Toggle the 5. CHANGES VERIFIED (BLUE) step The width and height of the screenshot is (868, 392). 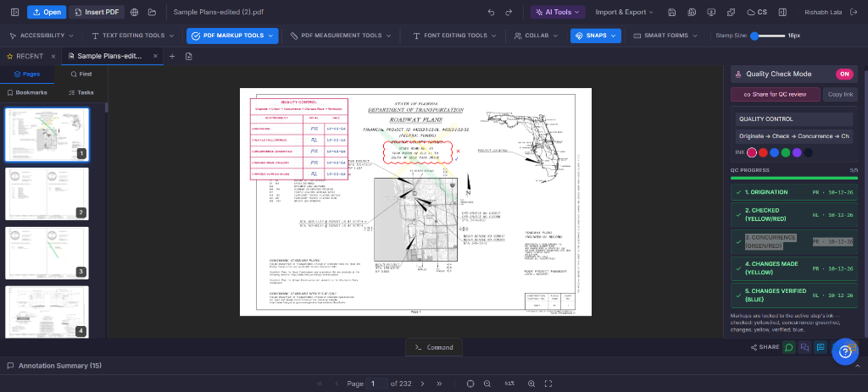[793, 295]
